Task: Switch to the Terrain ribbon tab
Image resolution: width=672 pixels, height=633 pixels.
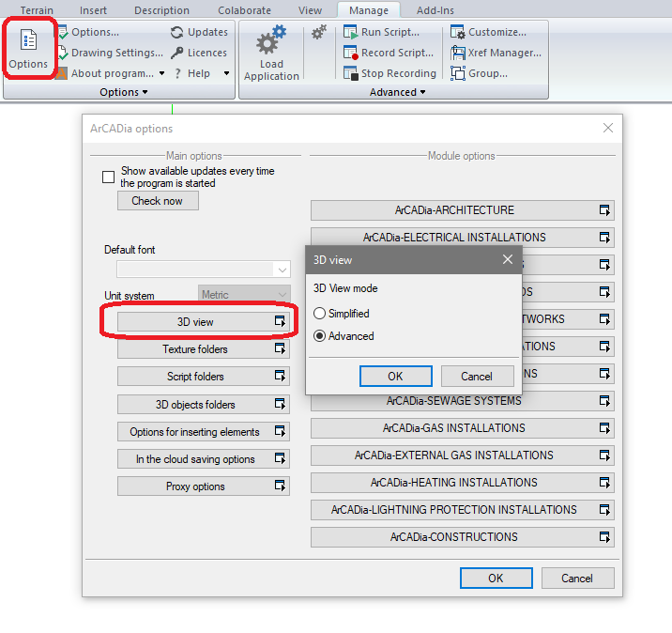Action: coord(37,10)
